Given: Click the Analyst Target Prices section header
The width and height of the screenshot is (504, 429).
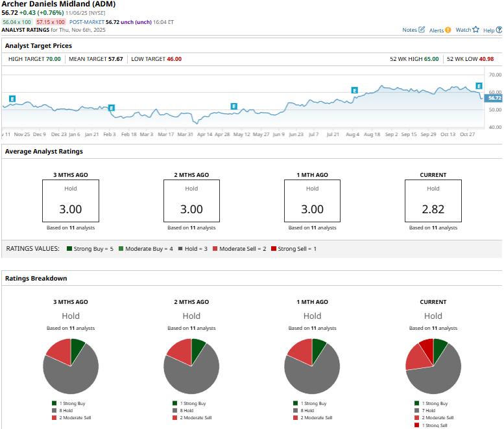Looking at the screenshot, I should click(x=38, y=46).
